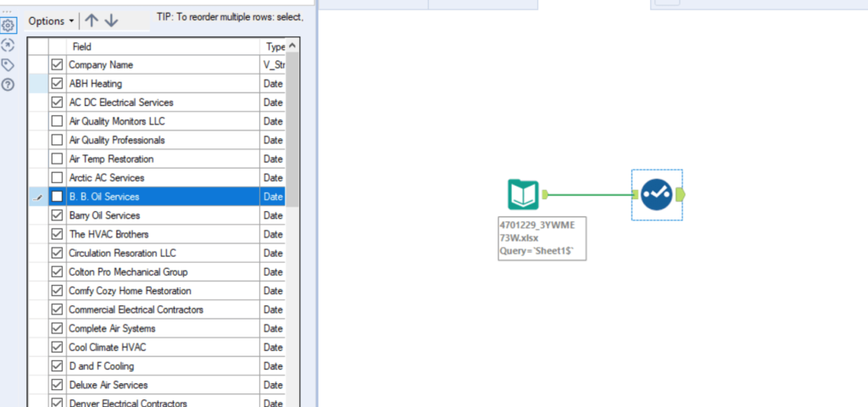The height and width of the screenshot is (407, 868).
Task: Open the Navigation icon in the sidebar
Action: [8, 45]
